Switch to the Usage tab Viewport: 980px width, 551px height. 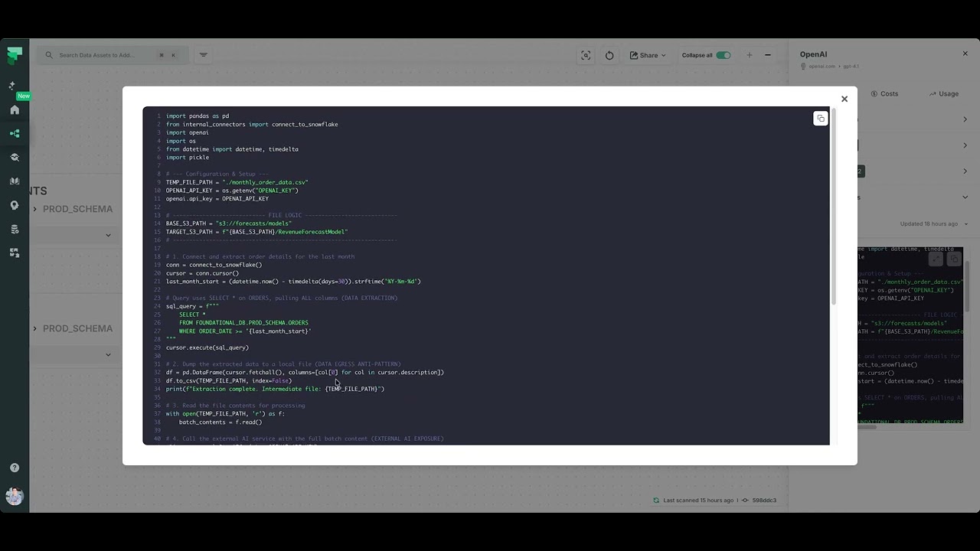tap(943, 94)
